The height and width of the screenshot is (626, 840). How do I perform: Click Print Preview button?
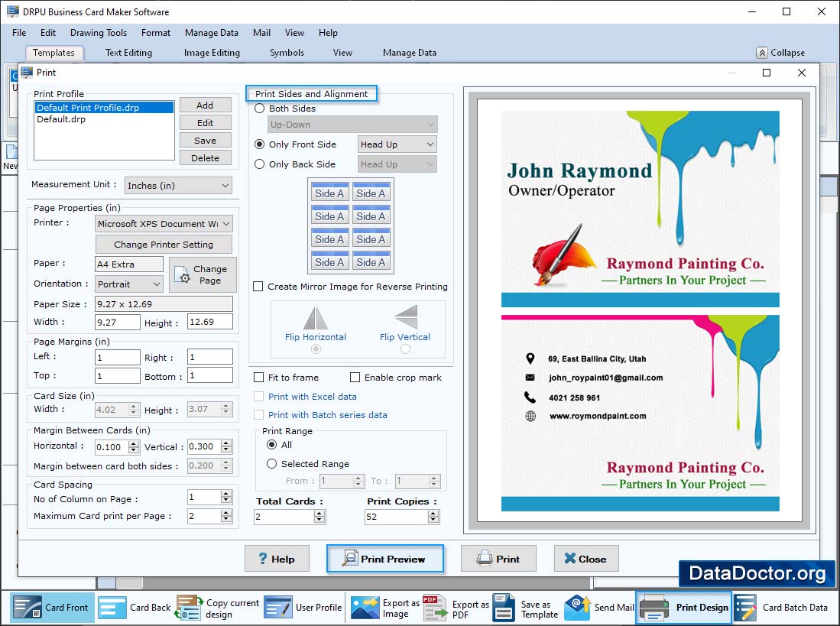pyautogui.click(x=385, y=559)
